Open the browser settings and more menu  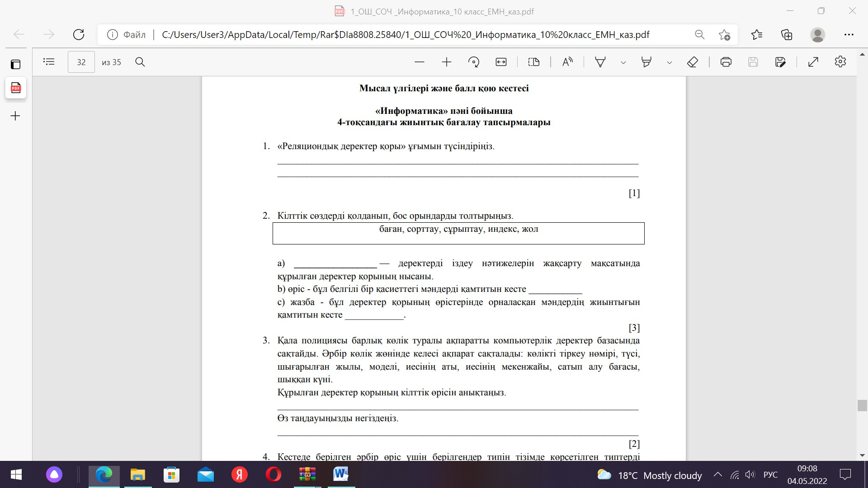[849, 34]
